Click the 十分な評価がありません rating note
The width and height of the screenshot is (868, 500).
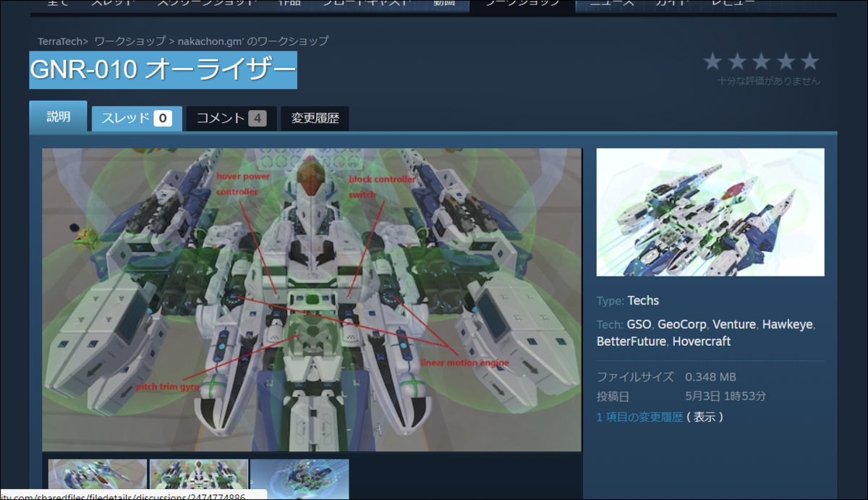tap(769, 81)
